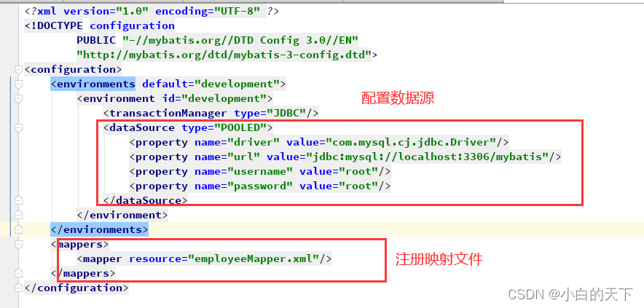644x308 pixels.
Task: Click the closing </environment> tag text
Action: pyautogui.click(x=122, y=215)
